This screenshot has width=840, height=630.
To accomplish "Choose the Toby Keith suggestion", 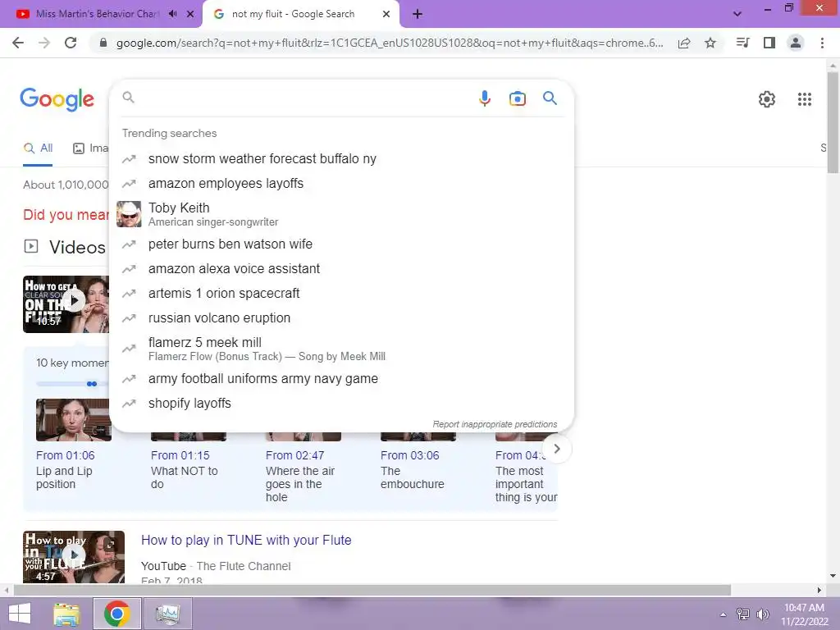I will pyautogui.click(x=341, y=214).
